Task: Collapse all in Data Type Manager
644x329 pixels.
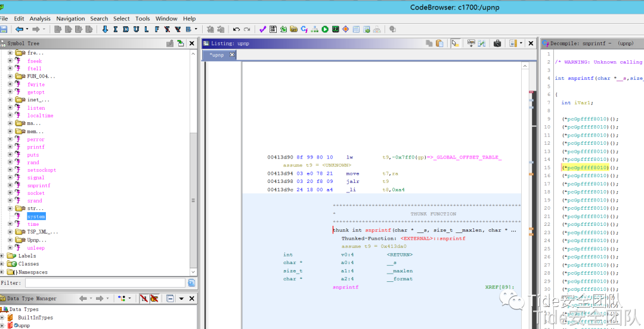Action: pos(171,298)
